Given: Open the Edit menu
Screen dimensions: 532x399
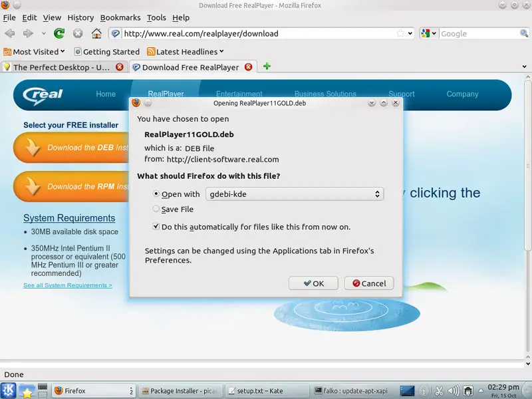Looking at the screenshot, I should 29,18.
